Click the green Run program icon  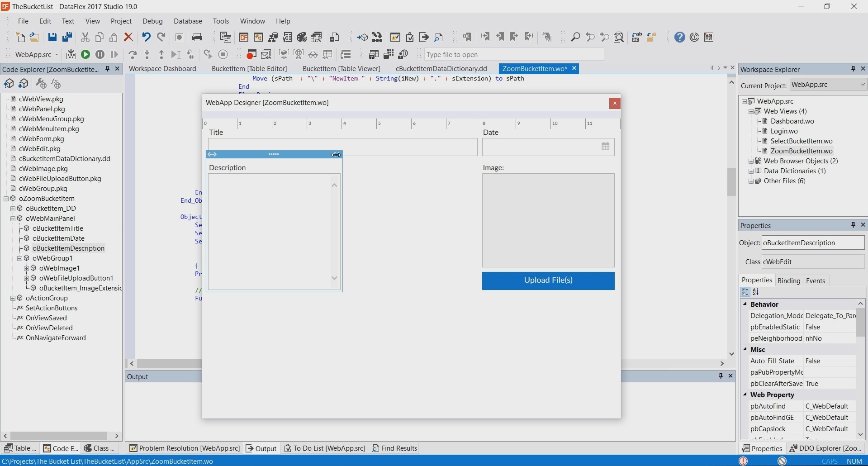coord(85,55)
